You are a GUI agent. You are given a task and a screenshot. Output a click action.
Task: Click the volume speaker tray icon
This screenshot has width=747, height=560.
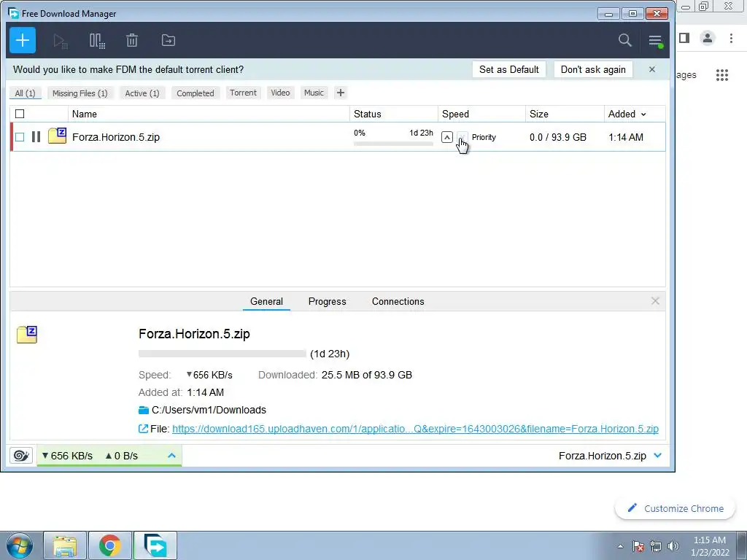coord(673,546)
